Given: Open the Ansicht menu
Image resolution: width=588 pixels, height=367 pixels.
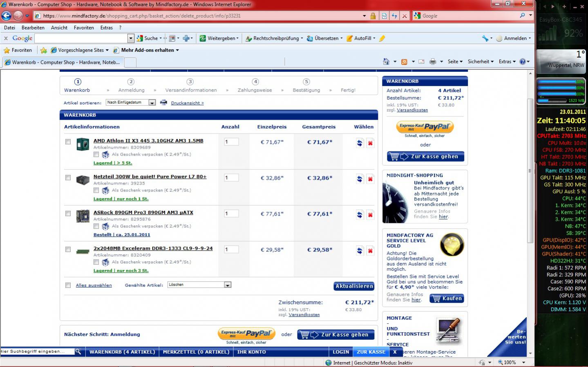Looking at the screenshot, I should pyautogui.click(x=59, y=28).
